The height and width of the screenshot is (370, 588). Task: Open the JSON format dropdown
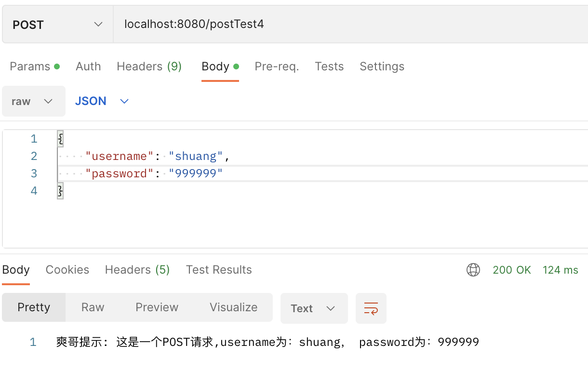pyautogui.click(x=102, y=101)
